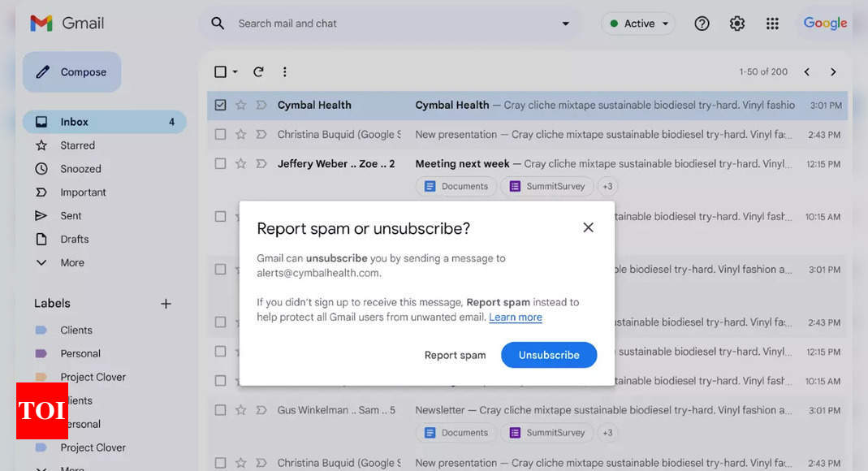Click the Help question mark icon

(x=702, y=24)
